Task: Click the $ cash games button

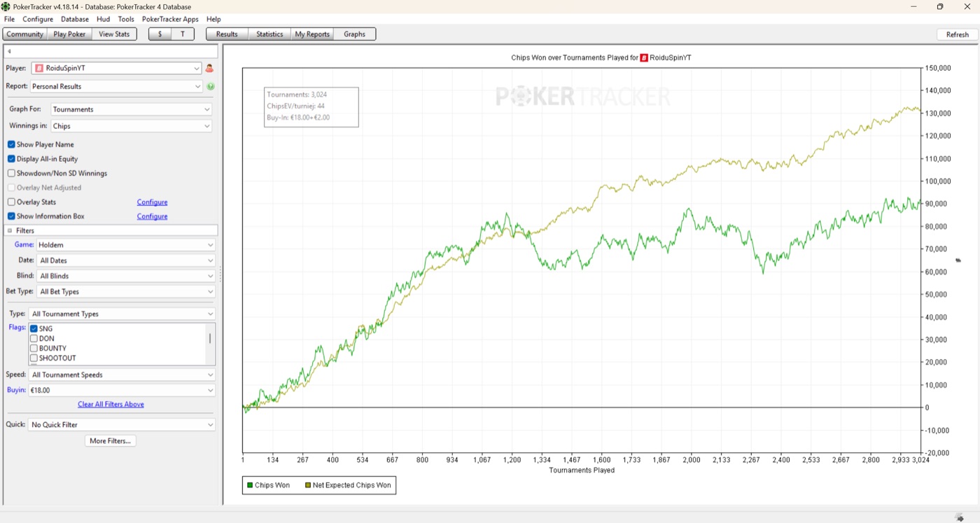Action: click(160, 34)
